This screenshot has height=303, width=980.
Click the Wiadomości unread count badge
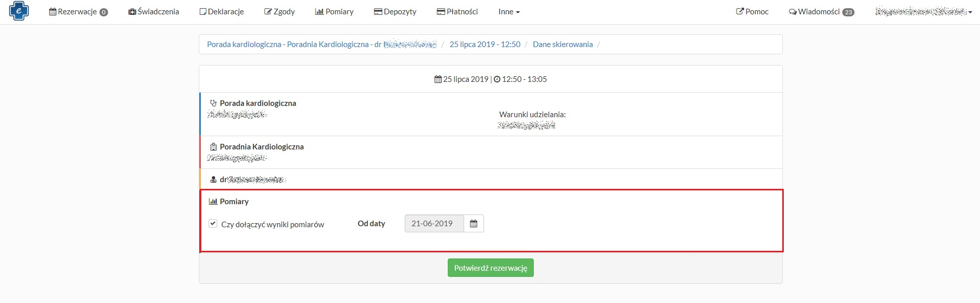coord(848,12)
